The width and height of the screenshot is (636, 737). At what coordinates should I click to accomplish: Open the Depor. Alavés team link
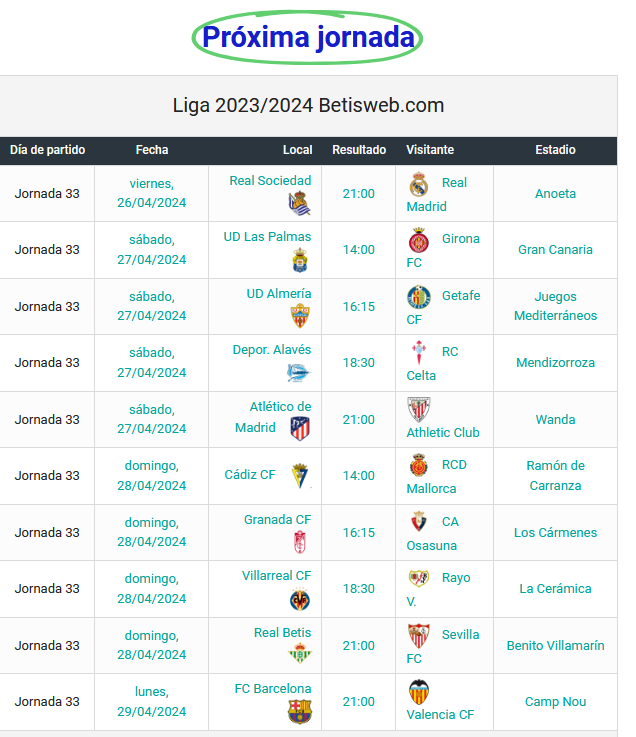272,350
